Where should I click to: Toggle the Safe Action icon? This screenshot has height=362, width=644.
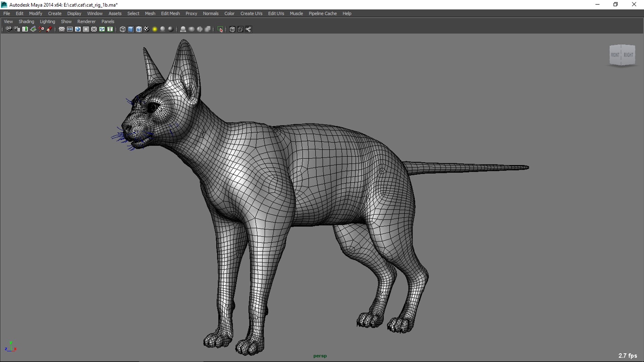pos(102,29)
